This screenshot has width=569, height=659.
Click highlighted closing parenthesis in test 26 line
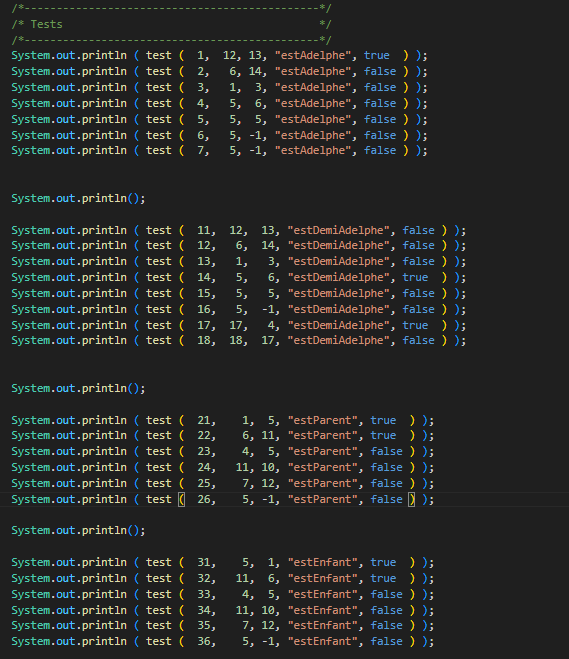412,499
